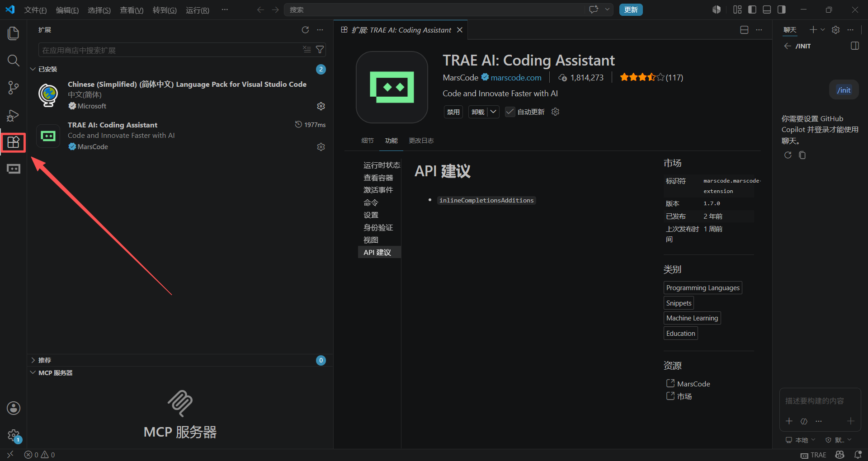Open the Explorer view in activity bar

pyautogui.click(x=14, y=33)
